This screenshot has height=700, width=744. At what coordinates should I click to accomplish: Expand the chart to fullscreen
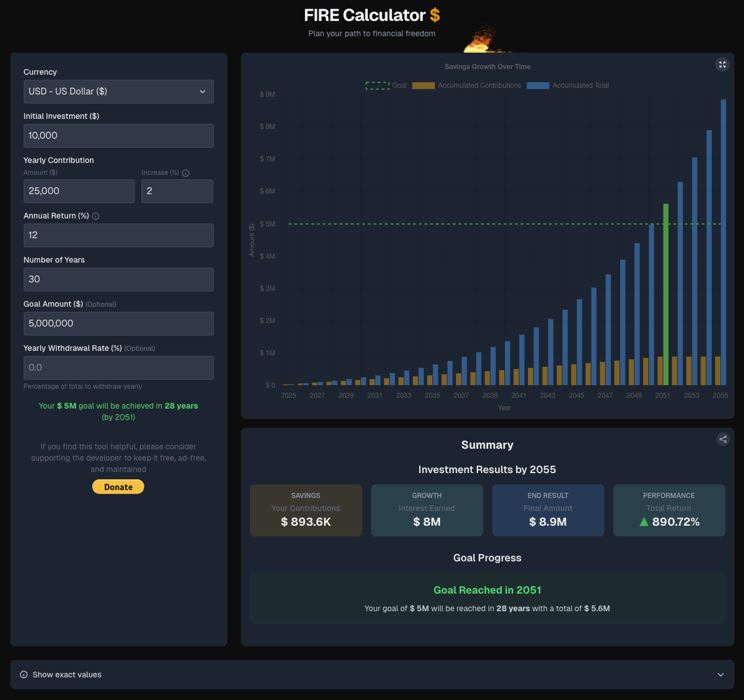(x=723, y=65)
